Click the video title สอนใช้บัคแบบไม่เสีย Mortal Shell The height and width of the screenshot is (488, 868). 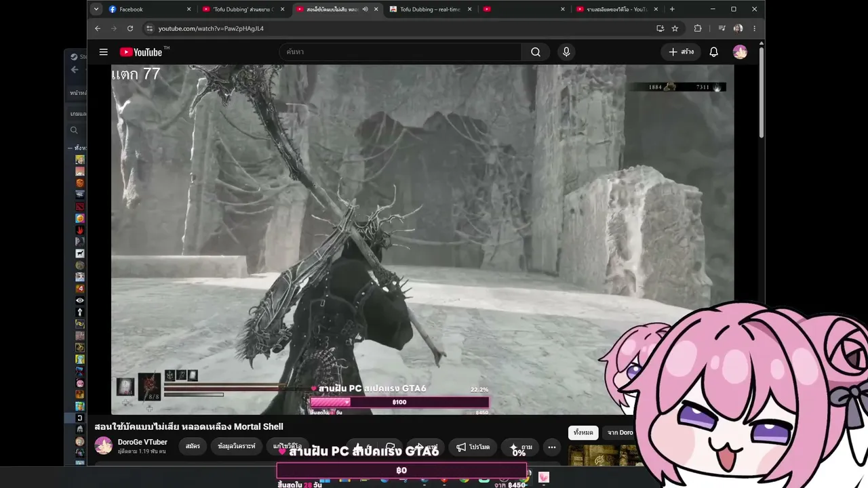click(x=189, y=426)
